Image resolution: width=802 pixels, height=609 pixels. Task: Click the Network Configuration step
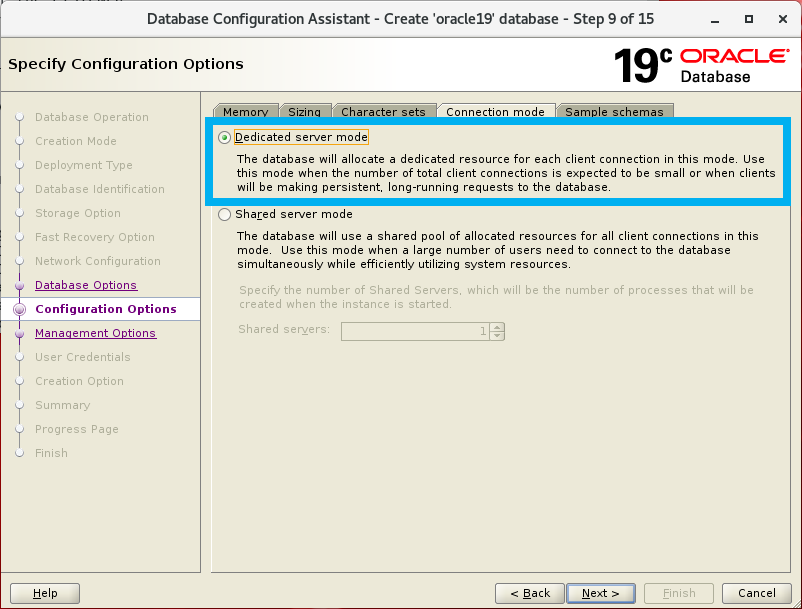point(98,261)
